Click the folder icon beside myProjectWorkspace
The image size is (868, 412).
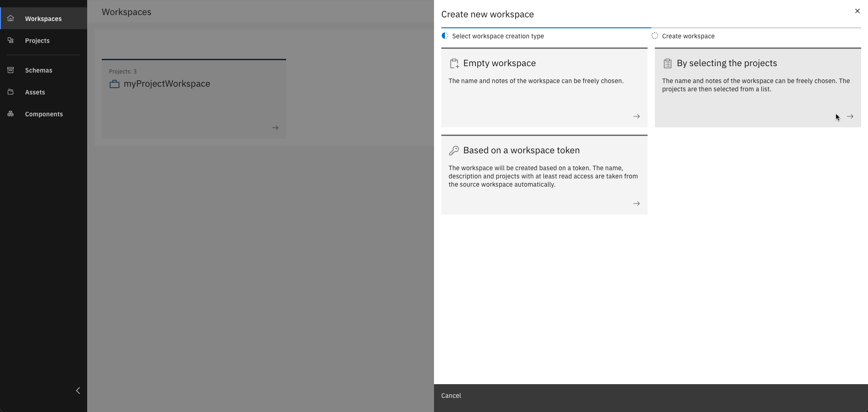click(x=115, y=84)
